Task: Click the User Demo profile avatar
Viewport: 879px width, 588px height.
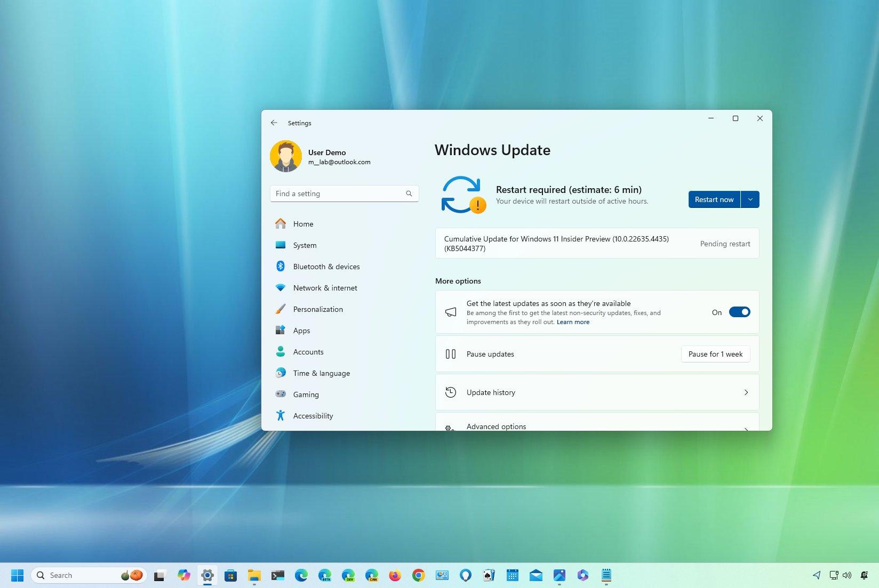Action: (286, 156)
